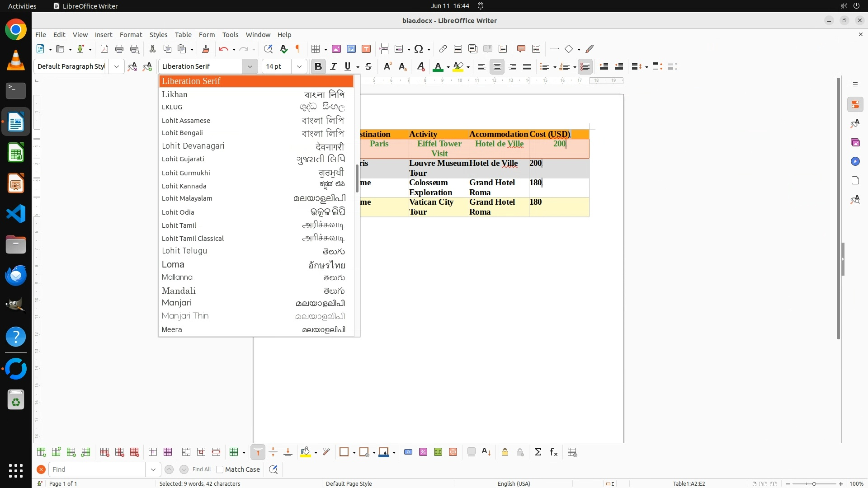This screenshot has height=488, width=868.
Task: Click the Sum icon in table toolbar
Action: 538,452
